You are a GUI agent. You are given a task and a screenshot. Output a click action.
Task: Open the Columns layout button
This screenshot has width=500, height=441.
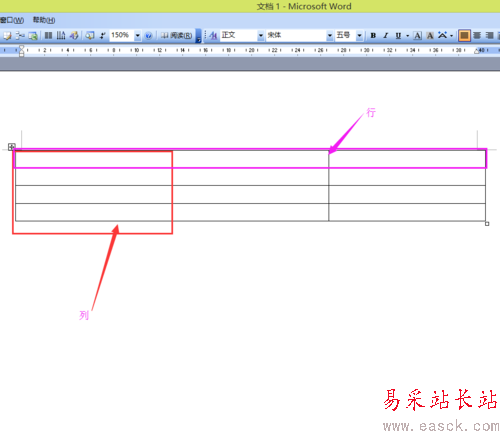click(x=48, y=35)
